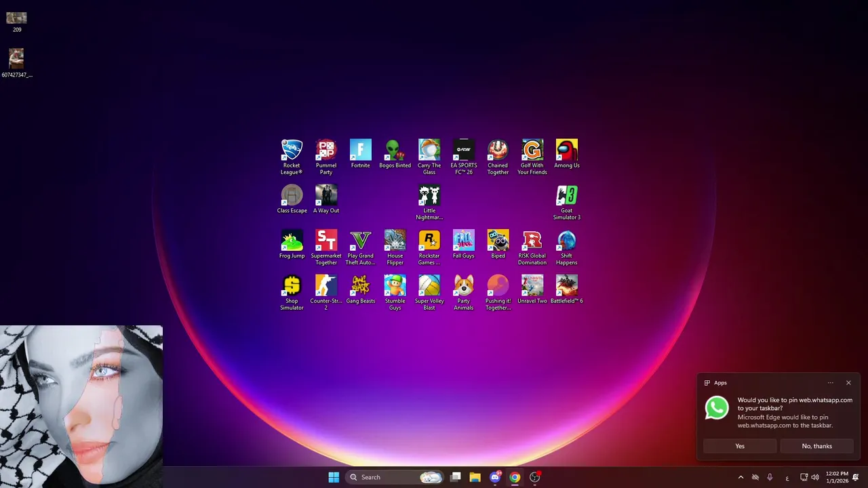Viewport: 868px width, 488px height.
Task: Open notification center bell icon
Action: [x=856, y=477]
